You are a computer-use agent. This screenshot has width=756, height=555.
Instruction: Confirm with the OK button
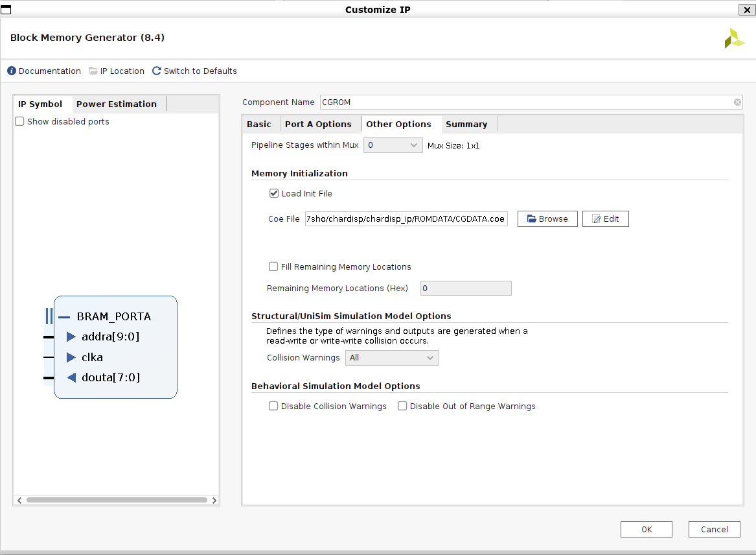point(646,530)
